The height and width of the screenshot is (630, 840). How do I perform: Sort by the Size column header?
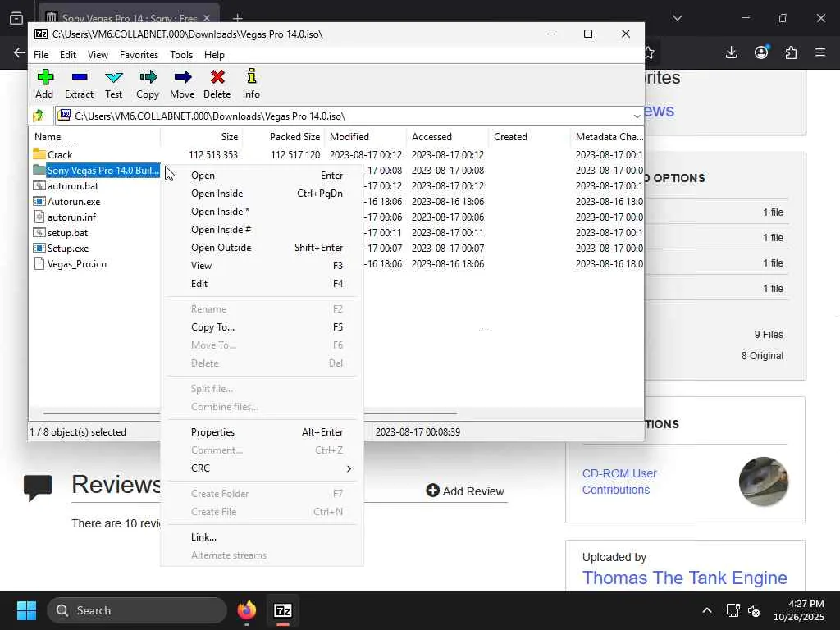tap(202, 137)
